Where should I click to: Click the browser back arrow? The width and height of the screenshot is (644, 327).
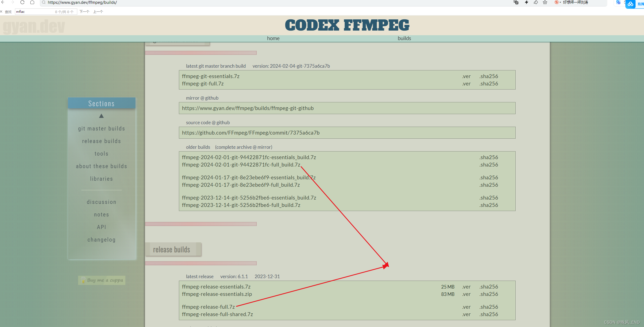pyautogui.click(x=3, y=2)
